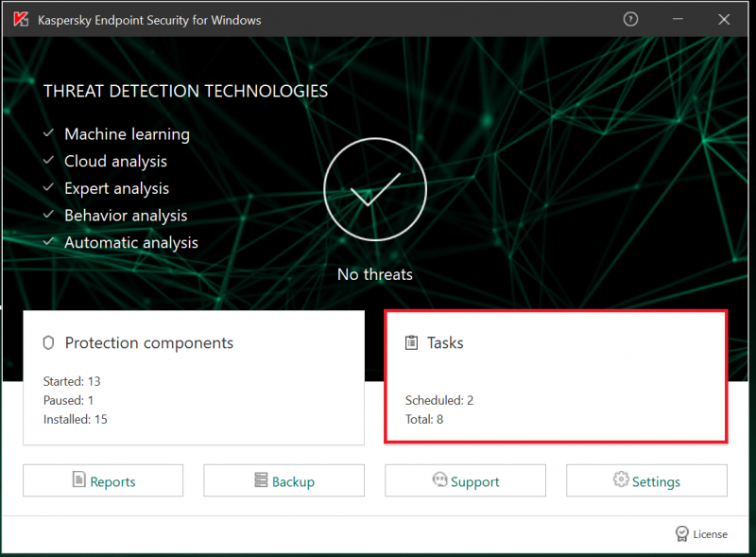The image size is (756, 557).
Task: Click the document icon on Reports button
Action: [79, 480]
